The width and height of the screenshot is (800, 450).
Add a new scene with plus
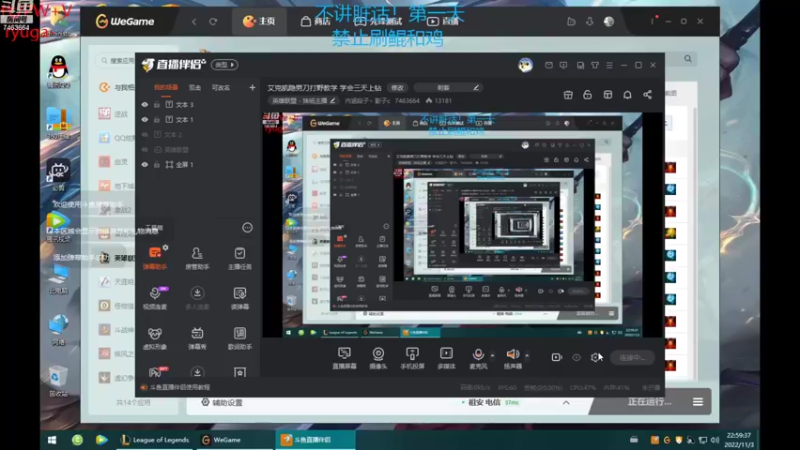coord(252,88)
